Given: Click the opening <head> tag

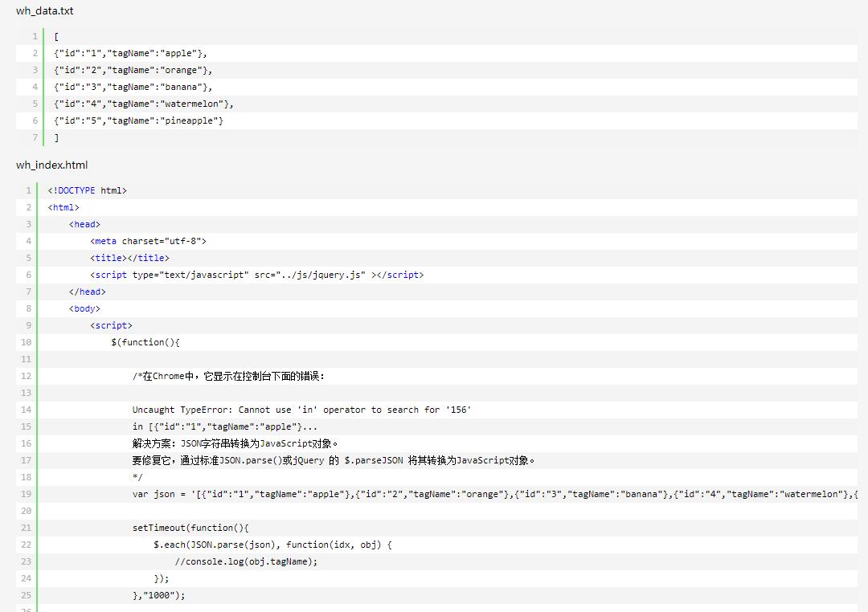Looking at the screenshot, I should pos(84,224).
